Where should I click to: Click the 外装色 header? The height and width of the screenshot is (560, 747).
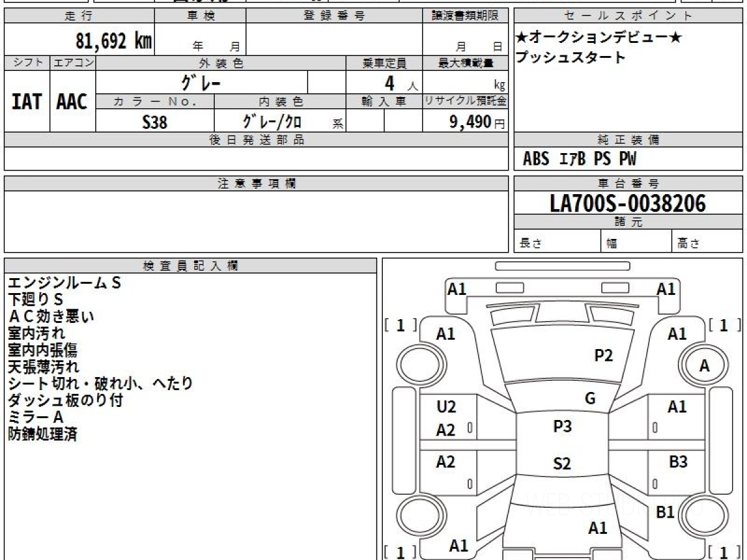221,63
